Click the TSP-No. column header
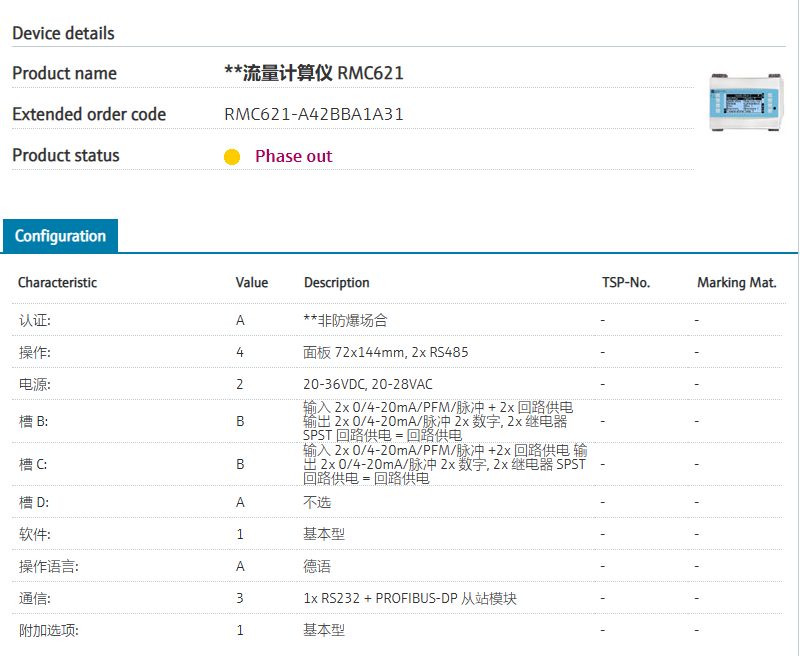The height and width of the screenshot is (656, 800). 626,283
